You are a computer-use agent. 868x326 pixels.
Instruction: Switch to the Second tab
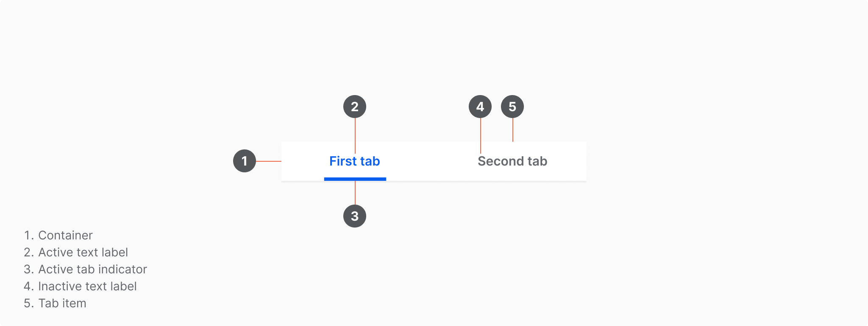click(512, 161)
